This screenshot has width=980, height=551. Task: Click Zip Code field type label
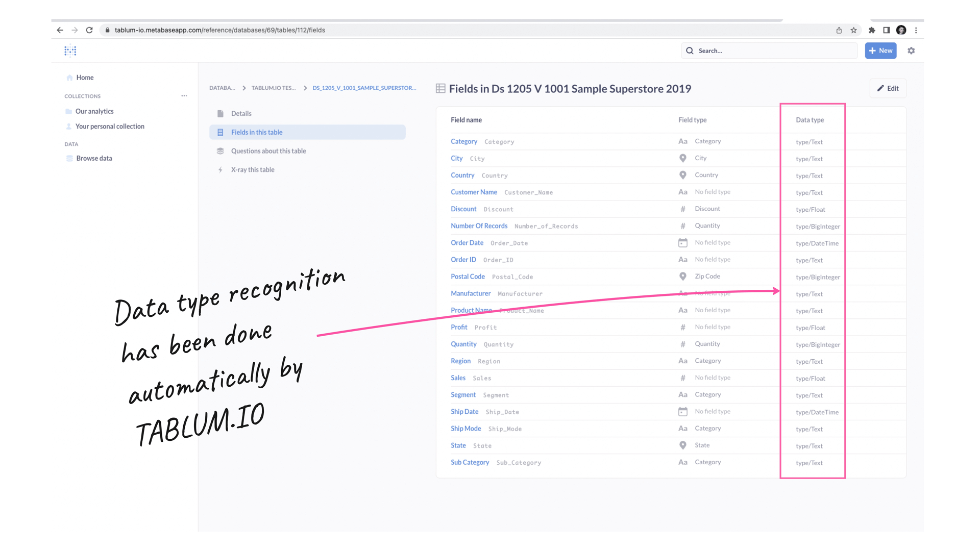point(707,277)
